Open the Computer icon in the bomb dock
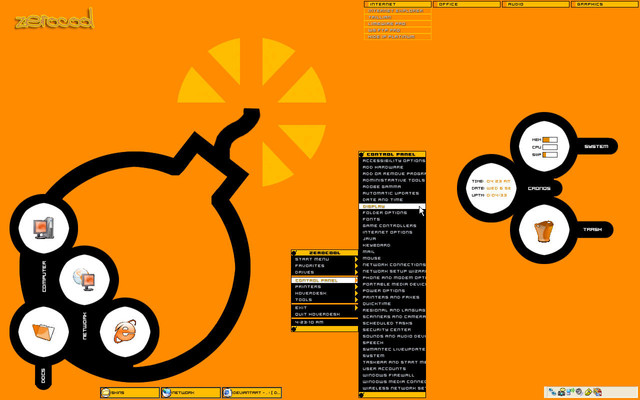The height and width of the screenshot is (400, 640). click(x=44, y=228)
